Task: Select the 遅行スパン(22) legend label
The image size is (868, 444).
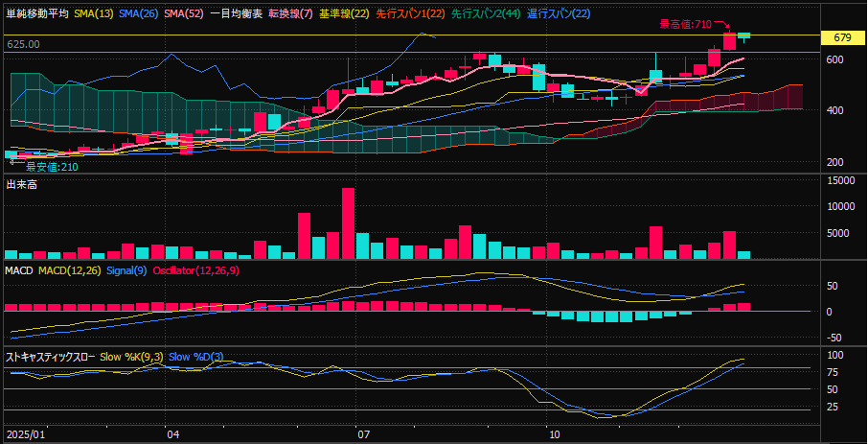Action: (x=560, y=15)
